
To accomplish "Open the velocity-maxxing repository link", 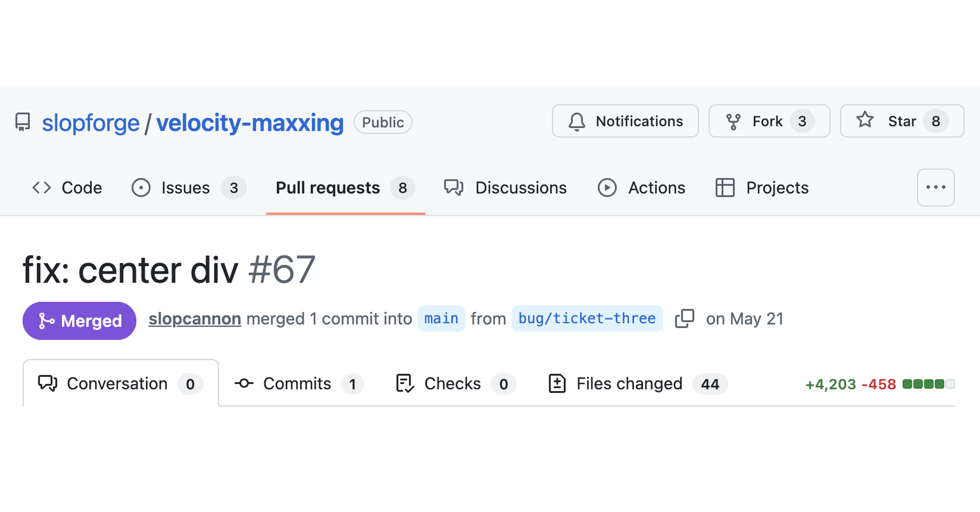I will point(250,122).
